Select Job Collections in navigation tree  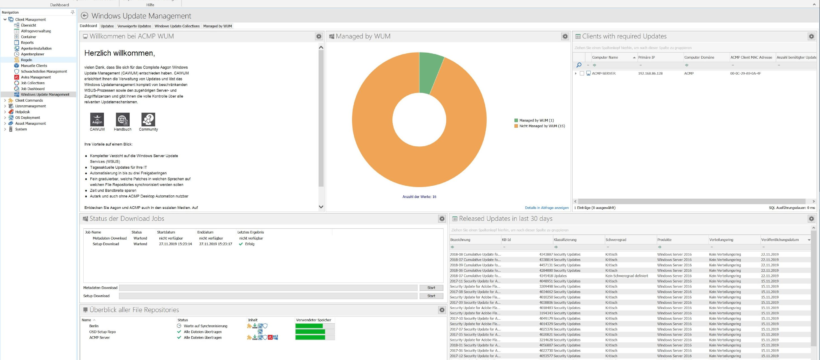pos(32,83)
